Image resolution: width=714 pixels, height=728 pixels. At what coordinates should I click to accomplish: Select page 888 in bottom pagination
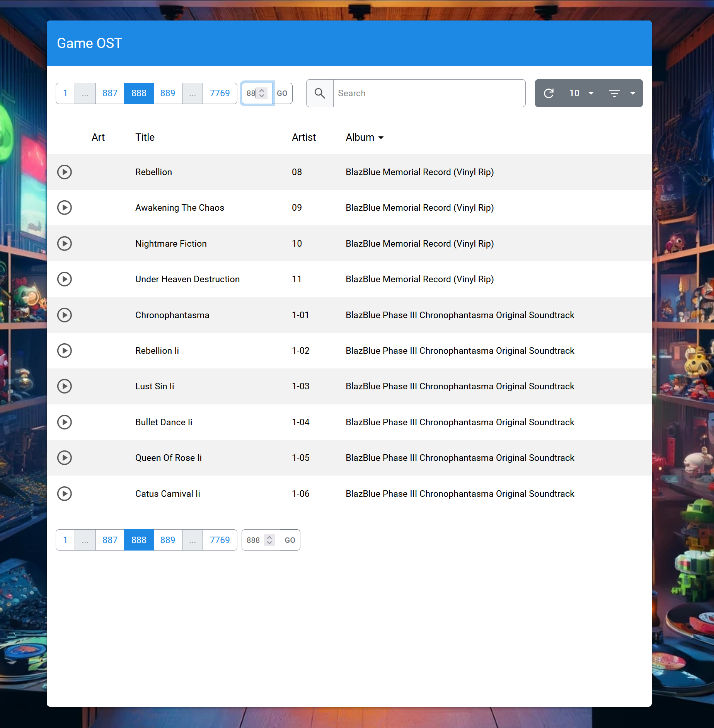139,540
